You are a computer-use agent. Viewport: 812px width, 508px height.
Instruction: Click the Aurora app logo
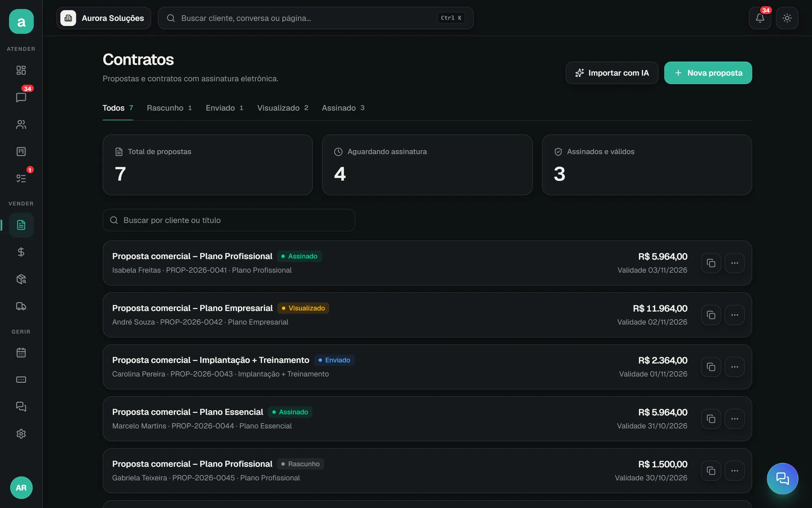tap(21, 22)
